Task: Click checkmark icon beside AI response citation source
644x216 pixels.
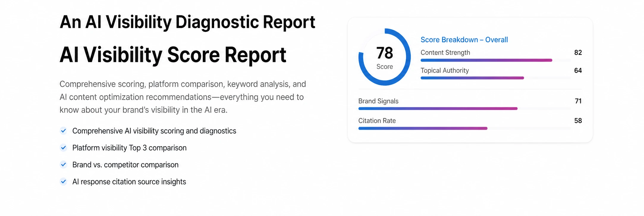Action: (63, 181)
